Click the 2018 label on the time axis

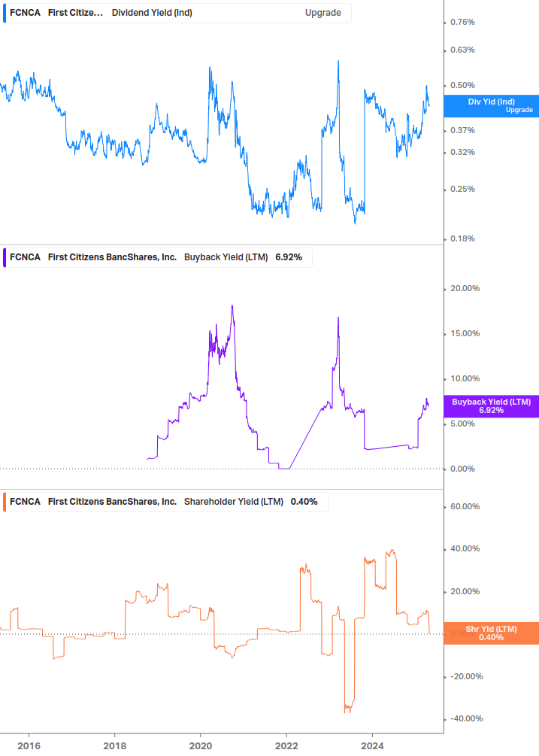tap(114, 746)
